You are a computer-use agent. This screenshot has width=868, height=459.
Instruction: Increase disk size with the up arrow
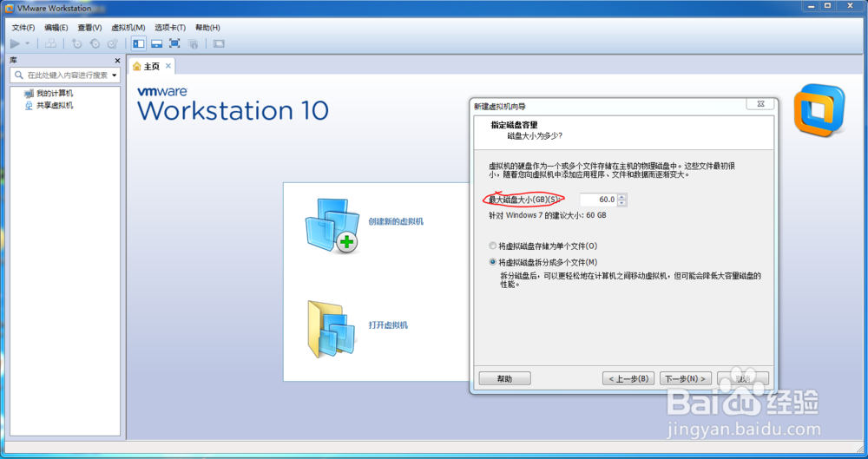tap(621, 197)
